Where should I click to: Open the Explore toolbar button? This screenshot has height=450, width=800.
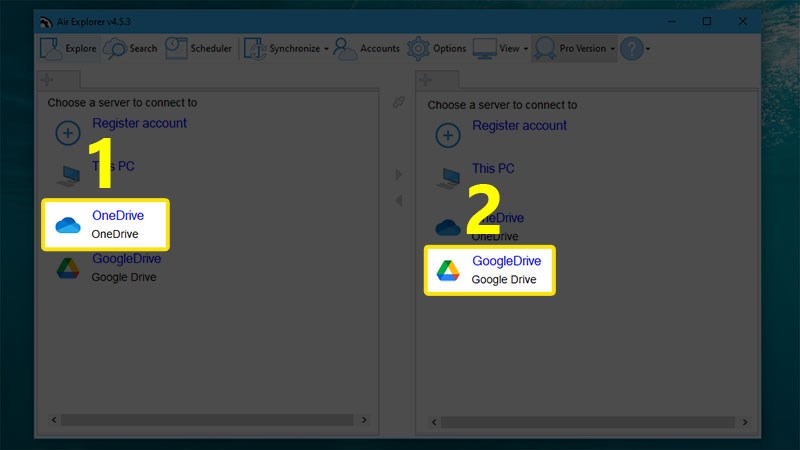tap(69, 48)
